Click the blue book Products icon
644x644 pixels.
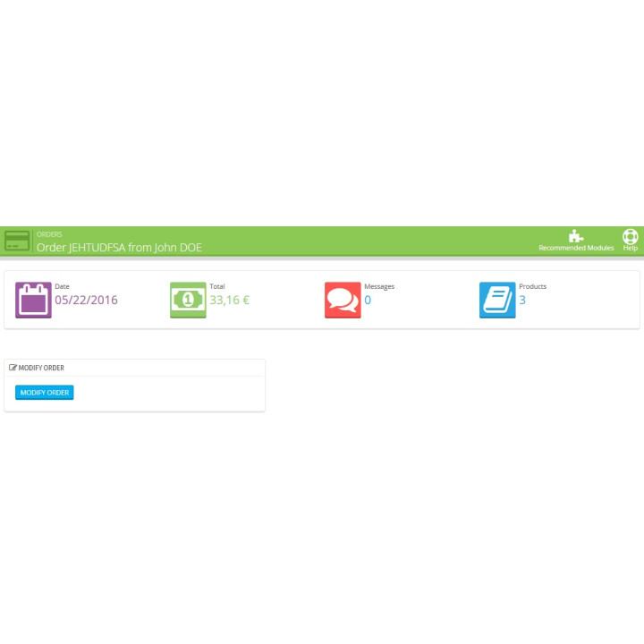[497, 300]
